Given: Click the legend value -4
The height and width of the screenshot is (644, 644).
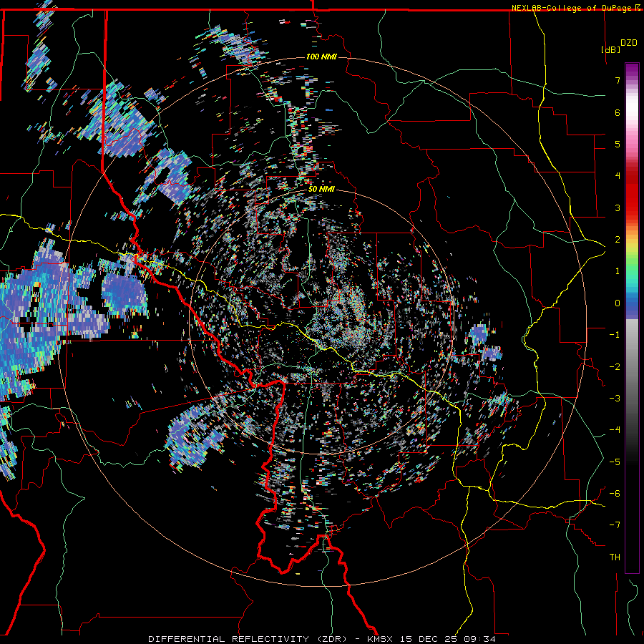Looking at the screenshot, I should (x=615, y=430).
